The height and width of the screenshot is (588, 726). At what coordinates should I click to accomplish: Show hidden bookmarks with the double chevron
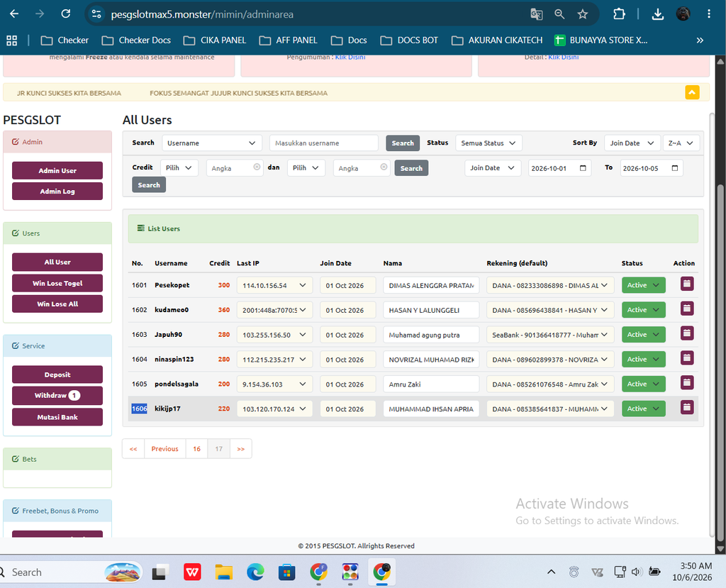[700, 40]
